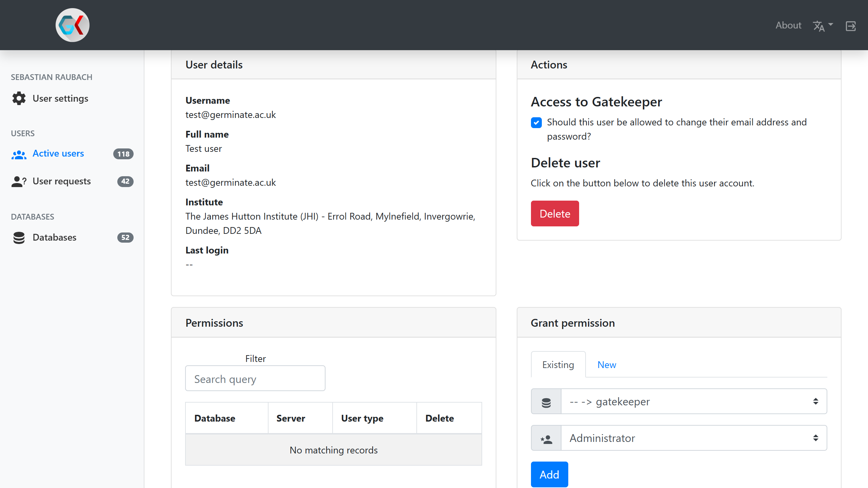Viewport: 868px width, 488px height.
Task: Click the User requests person icon
Action: 19,182
